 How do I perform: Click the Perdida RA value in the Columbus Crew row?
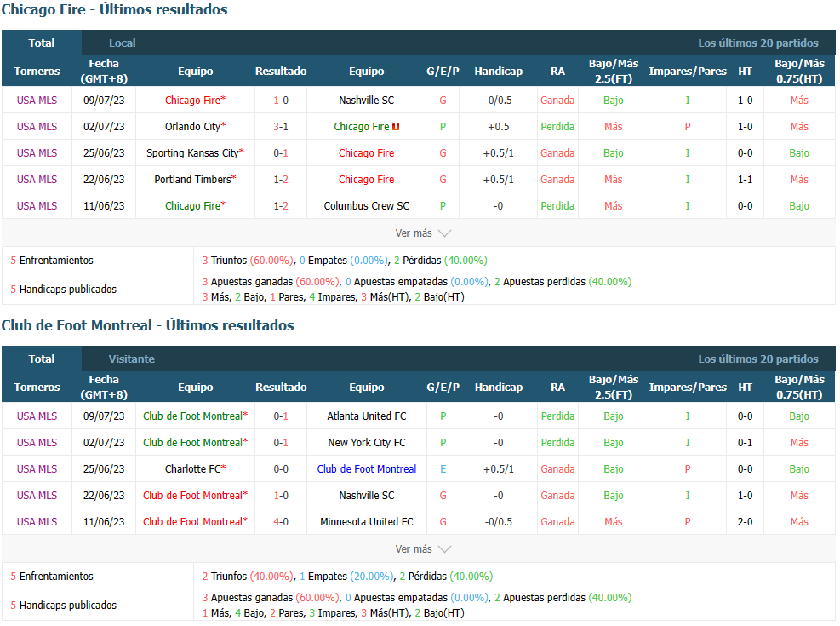click(x=557, y=206)
